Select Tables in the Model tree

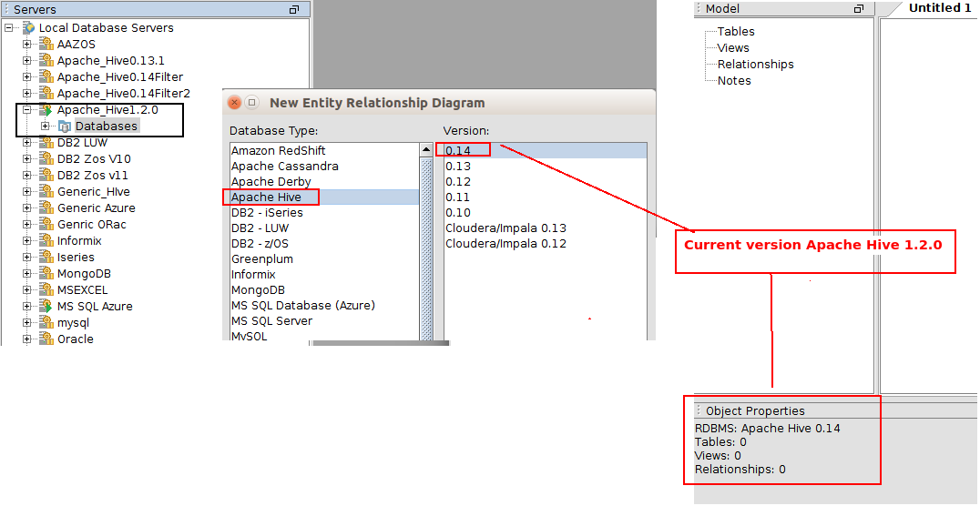pyautogui.click(x=736, y=31)
